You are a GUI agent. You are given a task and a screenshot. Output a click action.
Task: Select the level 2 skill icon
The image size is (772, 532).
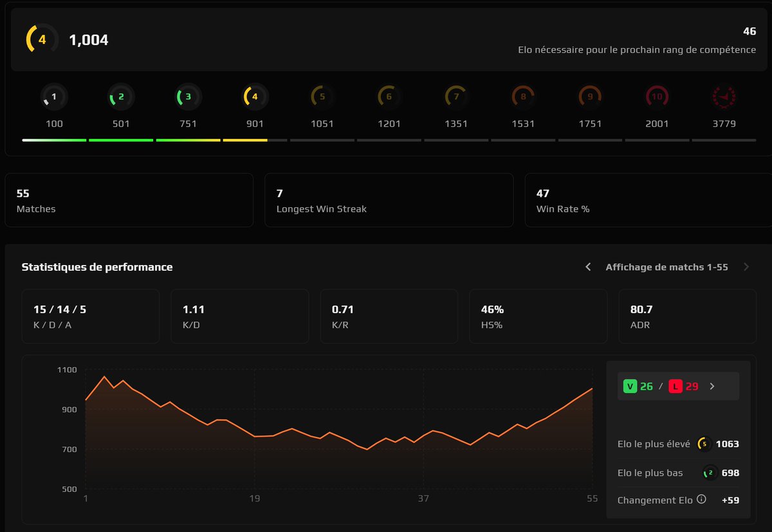click(121, 97)
